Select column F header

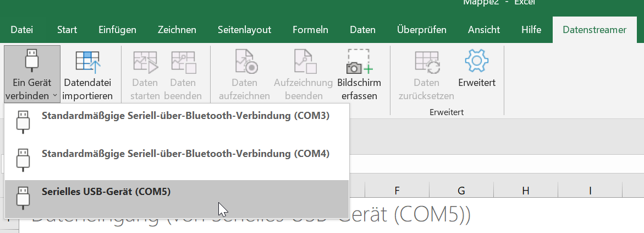point(397,191)
